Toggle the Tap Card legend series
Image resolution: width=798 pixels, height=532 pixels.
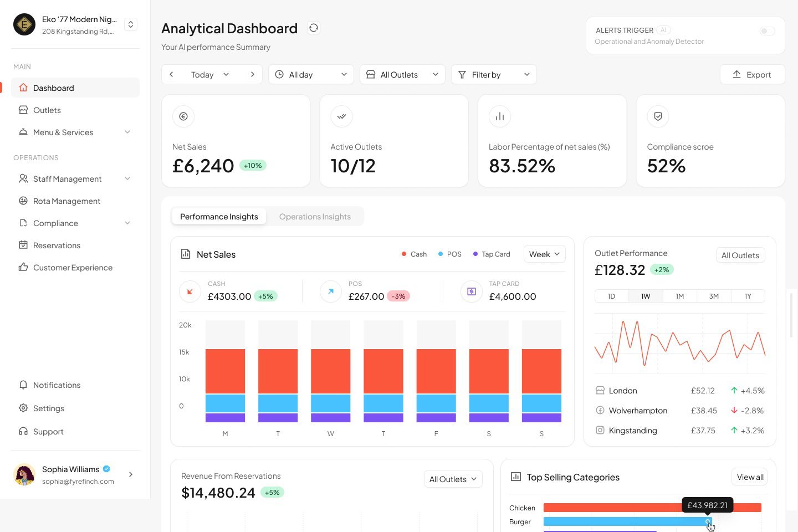[492, 254]
